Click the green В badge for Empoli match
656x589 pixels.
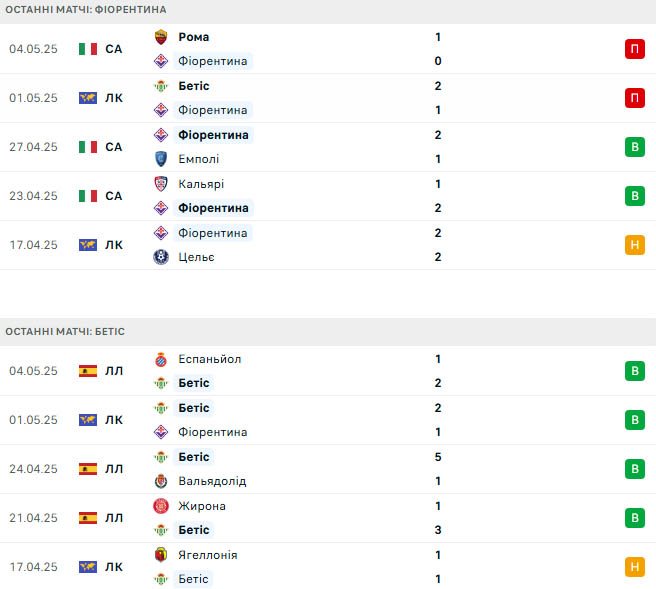[x=635, y=147]
